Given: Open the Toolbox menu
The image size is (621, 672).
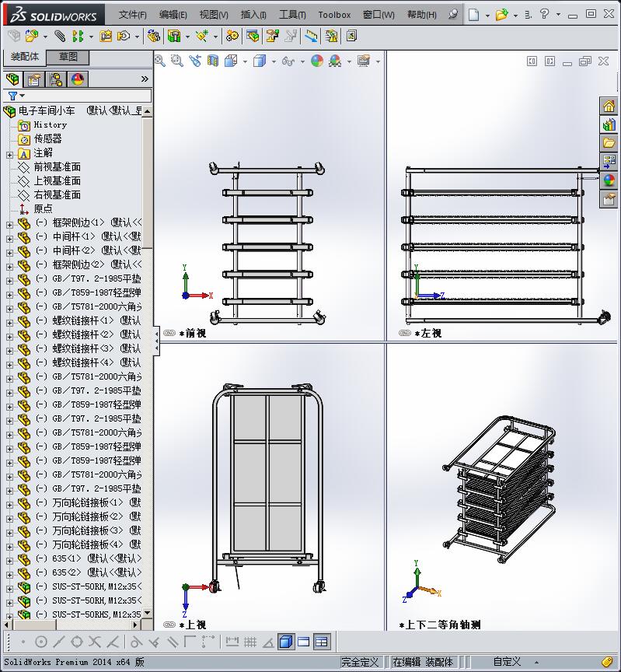Looking at the screenshot, I should point(334,15).
